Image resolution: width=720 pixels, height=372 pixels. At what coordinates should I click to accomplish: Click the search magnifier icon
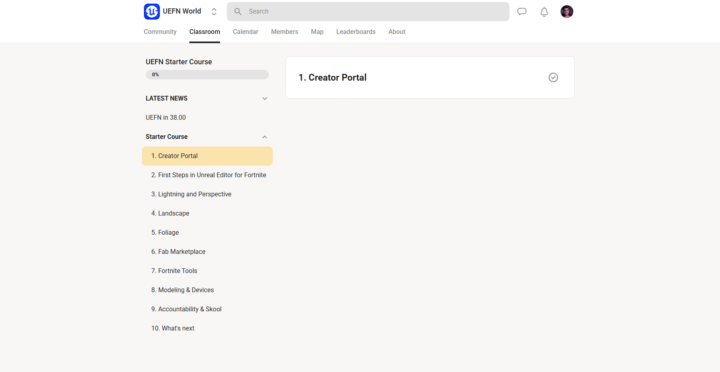pyautogui.click(x=237, y=11)
